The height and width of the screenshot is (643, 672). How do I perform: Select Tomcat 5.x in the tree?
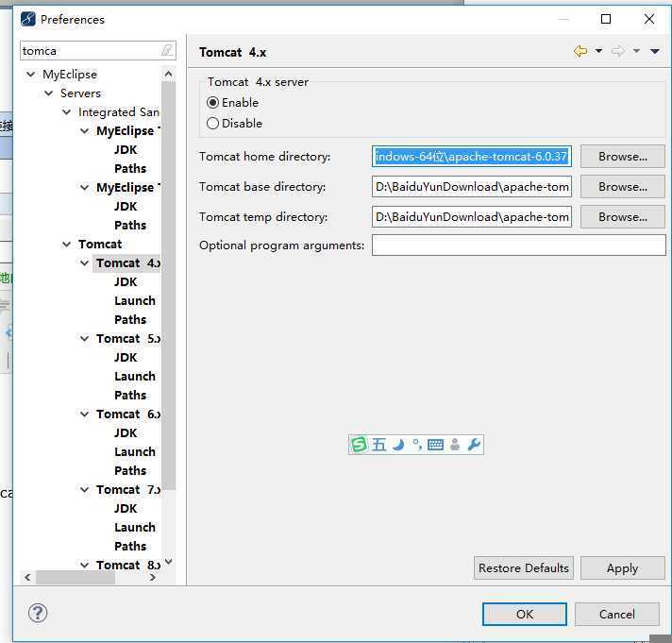[x=127, y=339]
